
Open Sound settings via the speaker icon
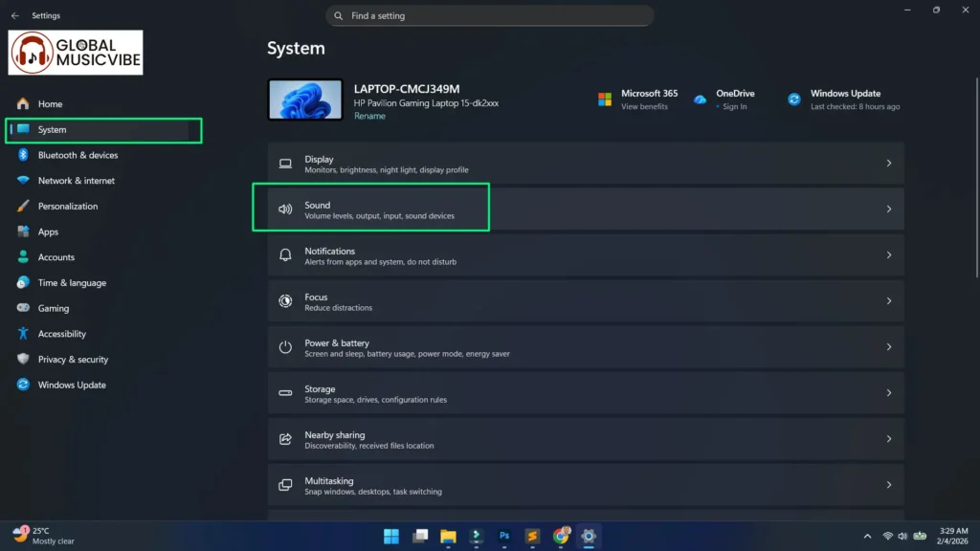[285, 209]
